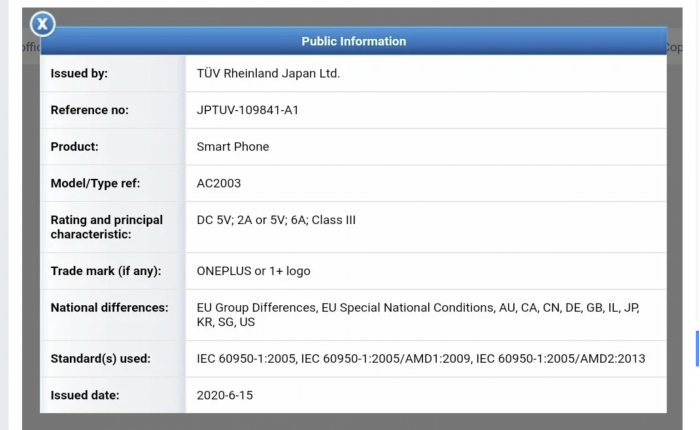Image resolution: width=700 pixels, height=430 pixels.
Task: Click the EU Group Differences country list
Action: click(417, 315)
